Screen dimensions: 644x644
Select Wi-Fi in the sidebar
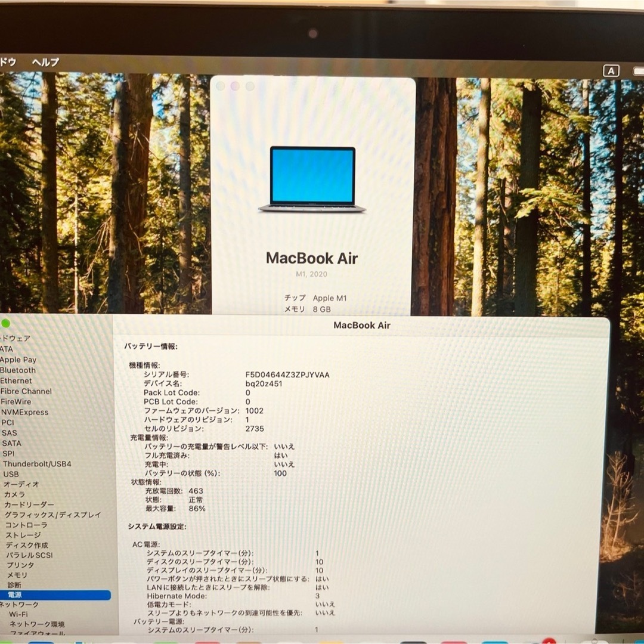[18, 614]
